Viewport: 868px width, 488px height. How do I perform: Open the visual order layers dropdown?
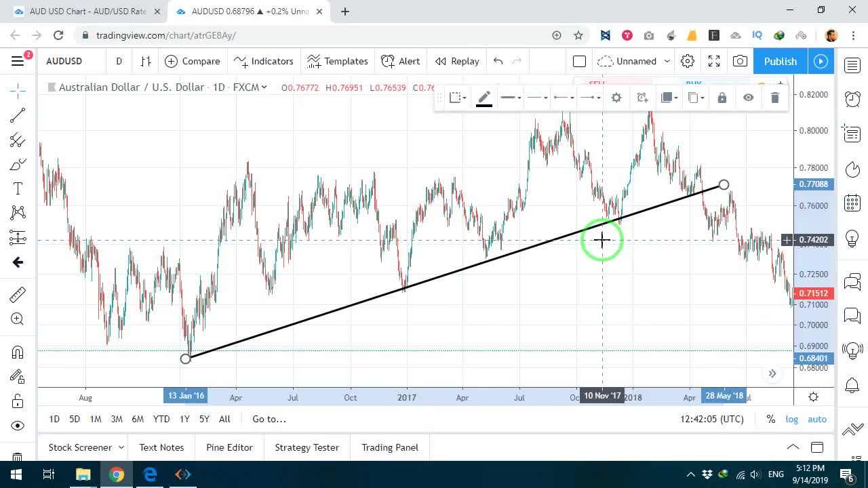(x=669, y=98)
